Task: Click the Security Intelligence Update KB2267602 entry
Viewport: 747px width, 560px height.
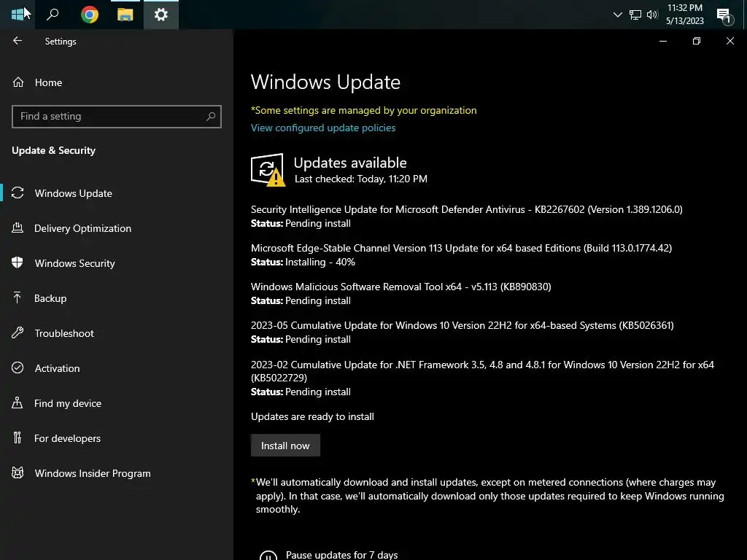Action: point(466,216)
